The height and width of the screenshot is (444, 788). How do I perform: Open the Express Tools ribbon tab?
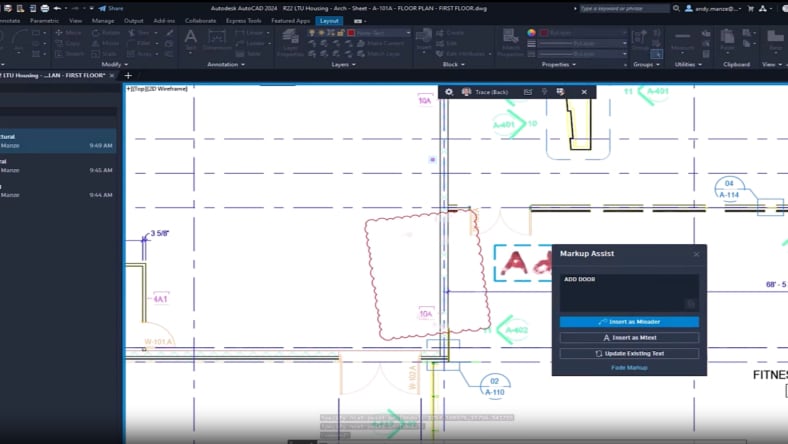click(244, 20)
